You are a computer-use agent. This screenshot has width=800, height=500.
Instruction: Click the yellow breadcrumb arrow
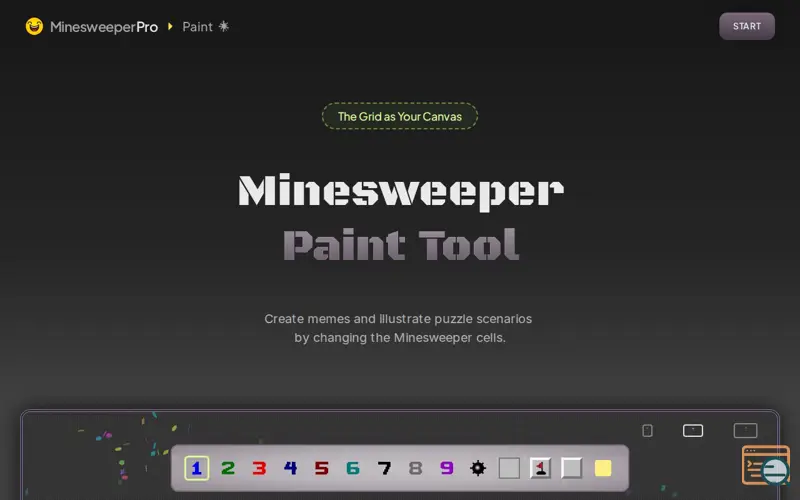170,26
